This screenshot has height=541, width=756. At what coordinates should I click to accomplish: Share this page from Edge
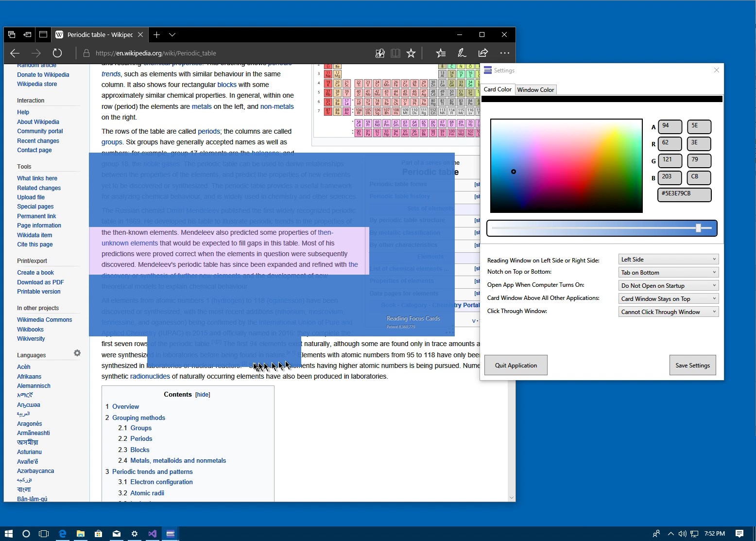coord(483,53)
